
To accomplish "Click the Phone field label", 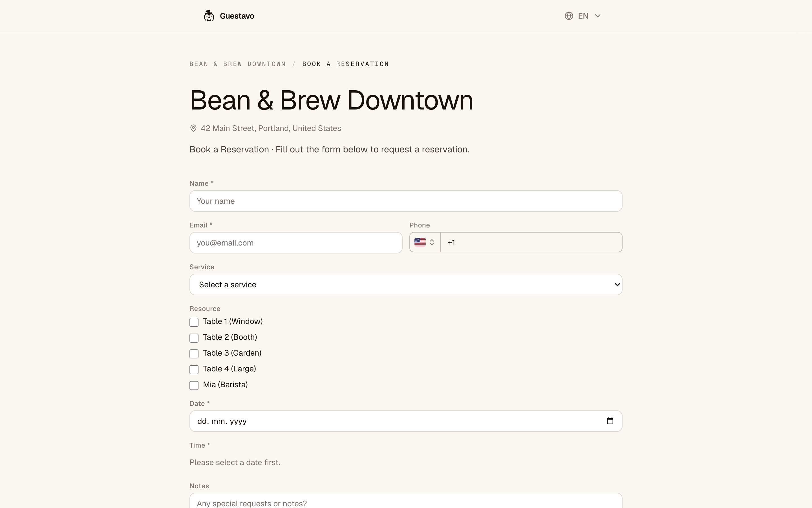I will pyautogui.click(x=420, y=225).
